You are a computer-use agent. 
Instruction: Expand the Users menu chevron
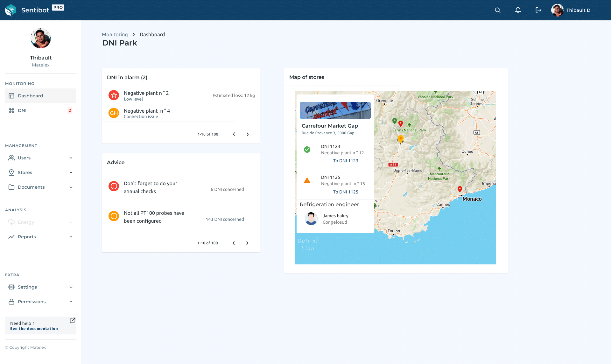(71, 158)
